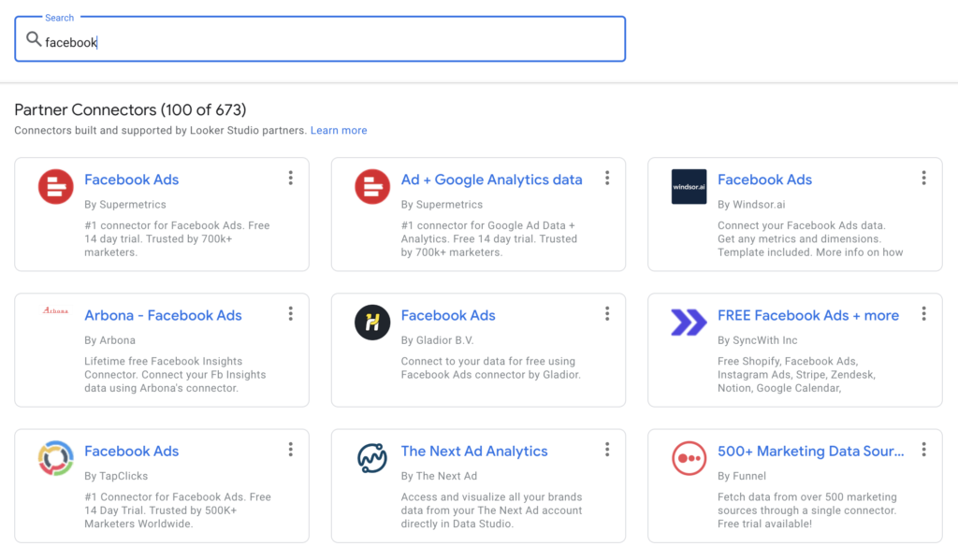Click the 'Connect to your data for free' description
The width and height of the screenshot is (958, 560).
click(490, 367)
